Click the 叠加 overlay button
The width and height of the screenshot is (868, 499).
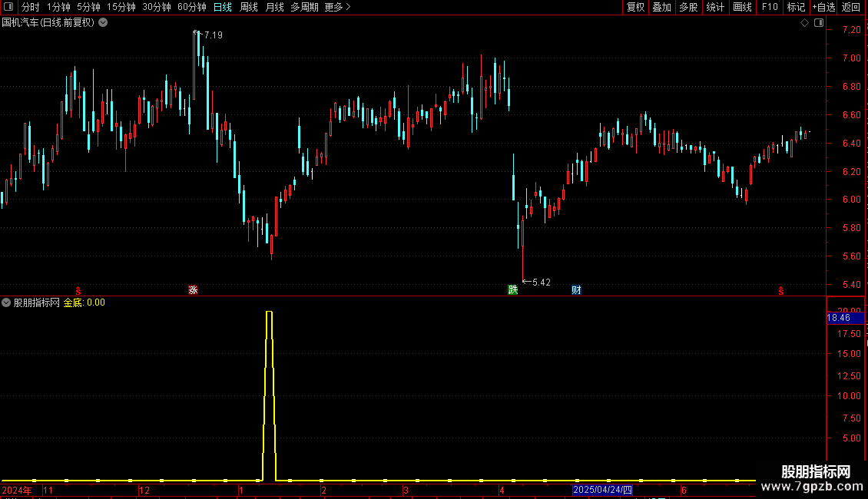[661, 7]
